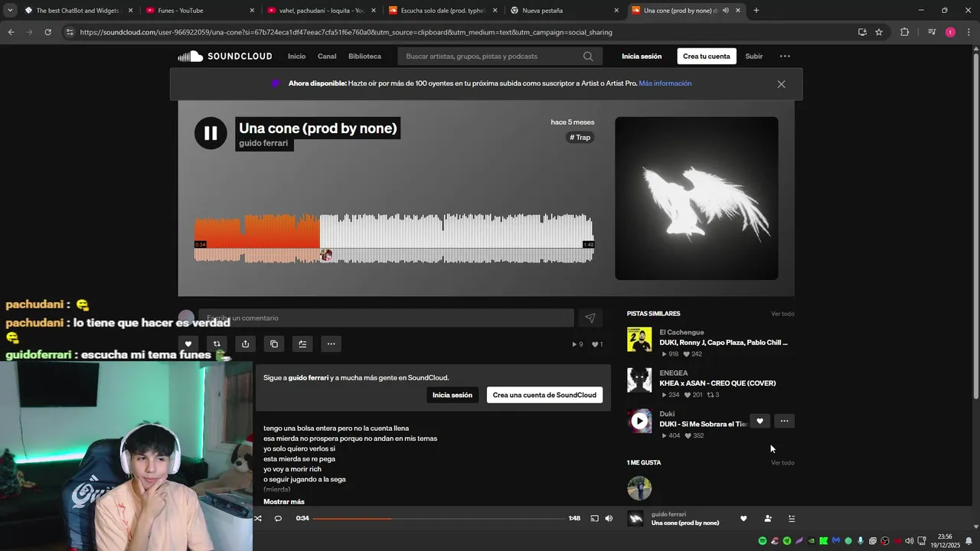Switch to the Funes - YouTube tab
980x551 pixels.
(x=199, y=11)
